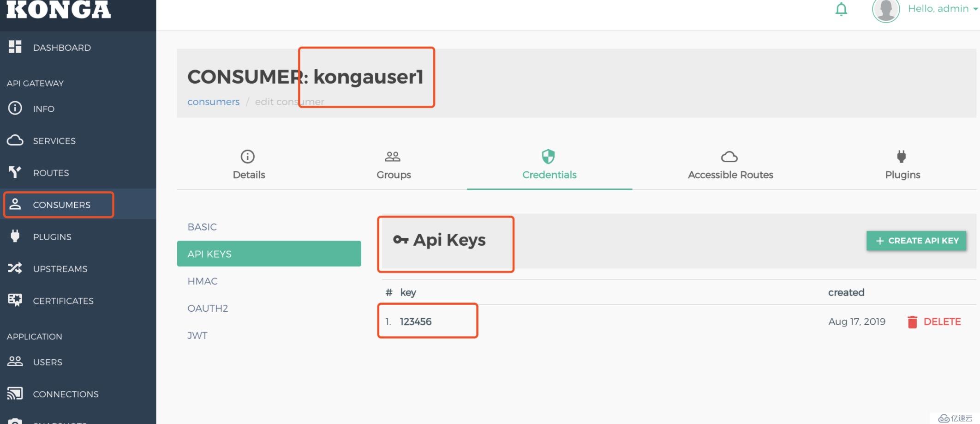Image resolution: width=980 pixels, height=424 pixels.
Task: Switch to the Details tab
Action: (x=249, y=165)
